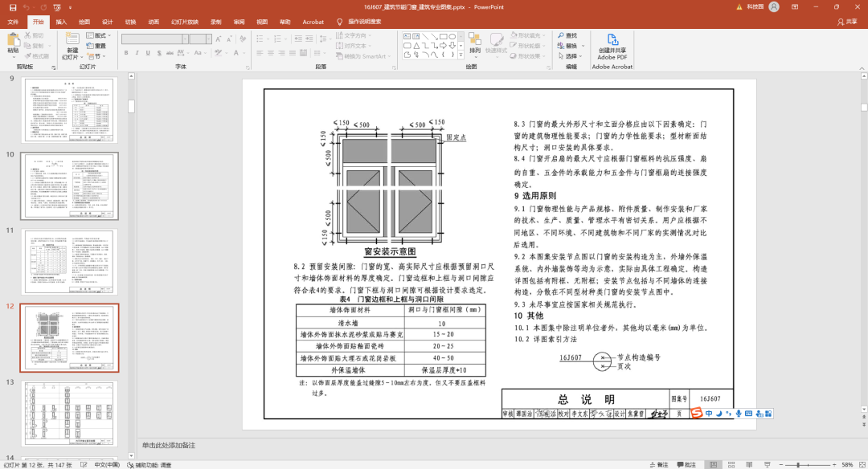Select the oval shape in shapes gallery

[x=452, y=36]
